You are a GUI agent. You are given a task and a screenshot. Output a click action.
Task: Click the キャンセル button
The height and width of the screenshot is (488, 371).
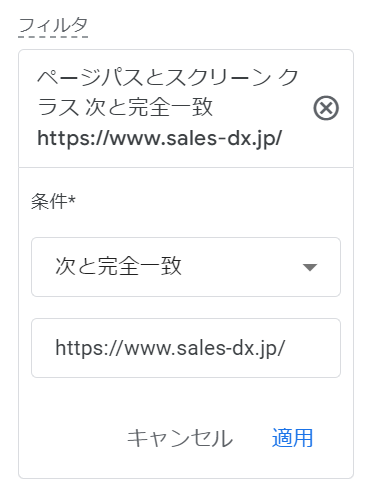coord(180,438)
